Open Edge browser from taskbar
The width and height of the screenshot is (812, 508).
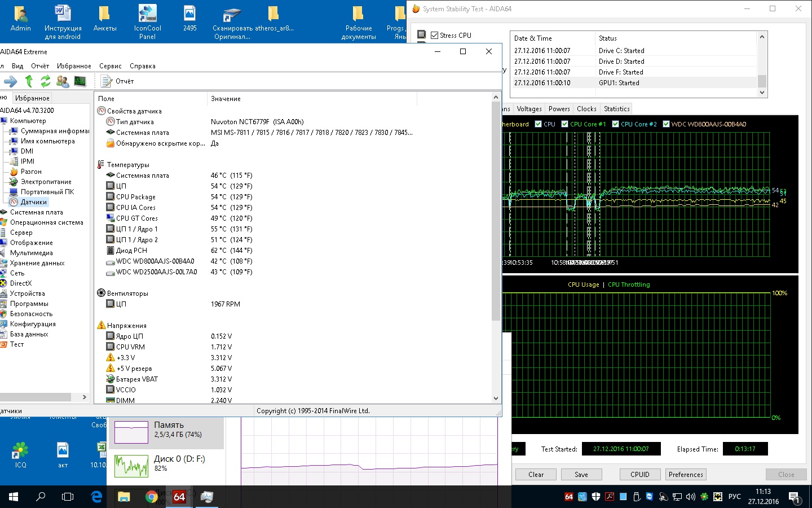coord(96,497)
